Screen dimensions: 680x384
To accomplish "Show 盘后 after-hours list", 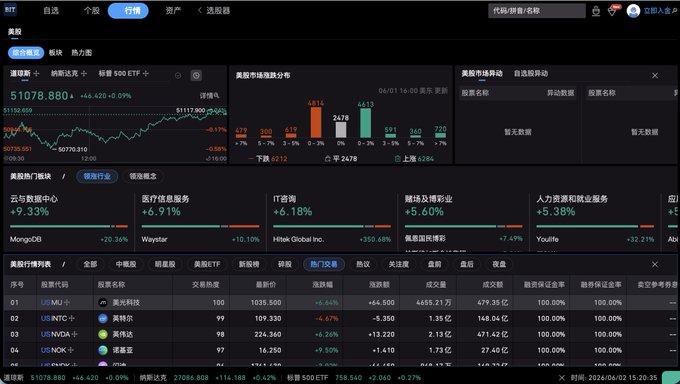I will 467,264.
